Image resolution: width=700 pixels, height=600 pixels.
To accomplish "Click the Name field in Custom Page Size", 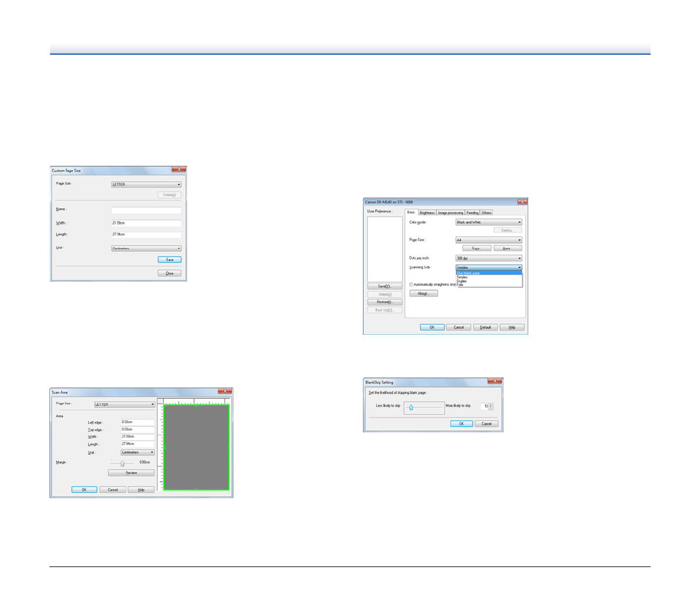I will [x=146, y=210].
